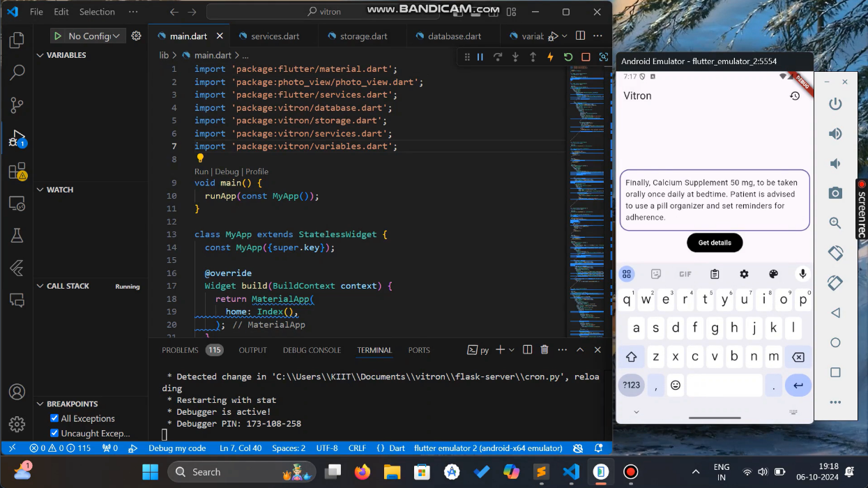Trigger Flutter hot reload lightning icon

pos(551,57)
